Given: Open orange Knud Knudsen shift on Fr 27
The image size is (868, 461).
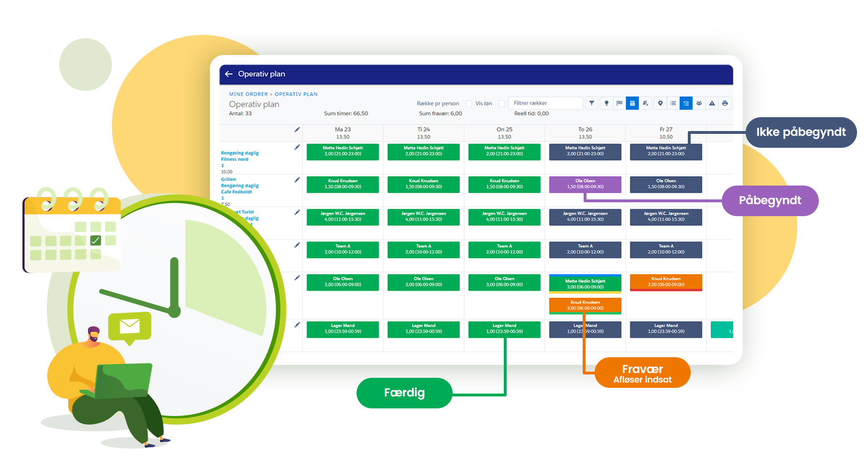Looking at the screenshot, I should coord(666,282).
